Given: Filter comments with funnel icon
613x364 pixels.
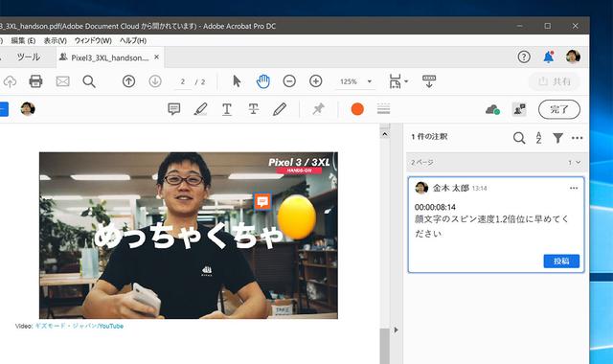Looking at the screenshot, I should (557, 138).
